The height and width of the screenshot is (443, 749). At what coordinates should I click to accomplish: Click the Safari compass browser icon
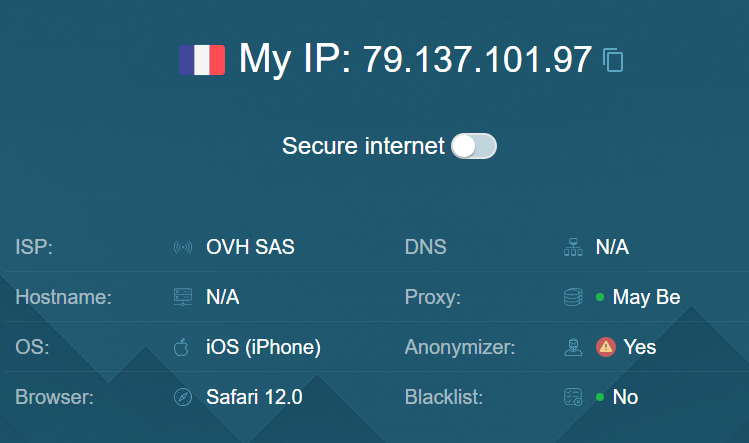pos(182,397)
